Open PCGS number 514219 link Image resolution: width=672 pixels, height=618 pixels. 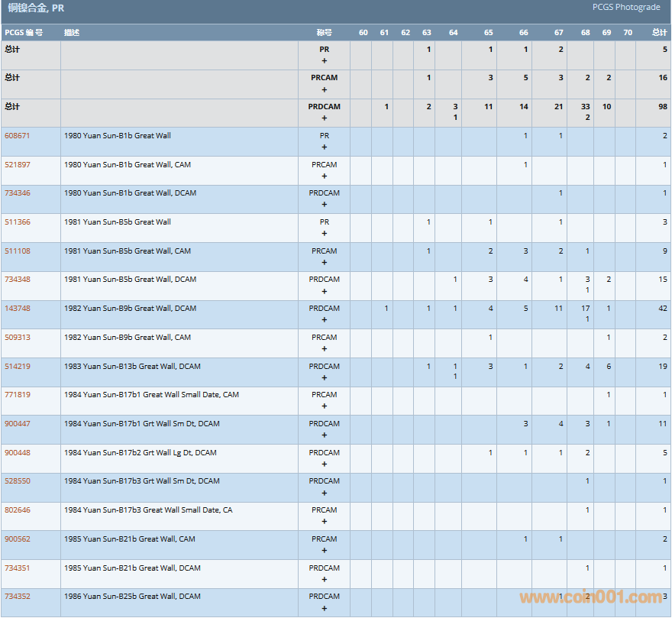click(x=18, y=367)
